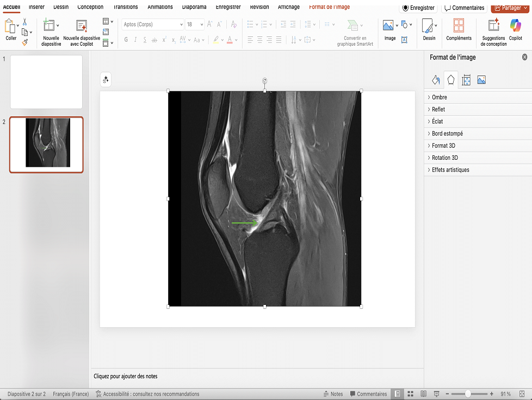This screenshot has height=400, width=532.
Task: Toggle the Notes pane in status bar
Action: click(333, 394)
